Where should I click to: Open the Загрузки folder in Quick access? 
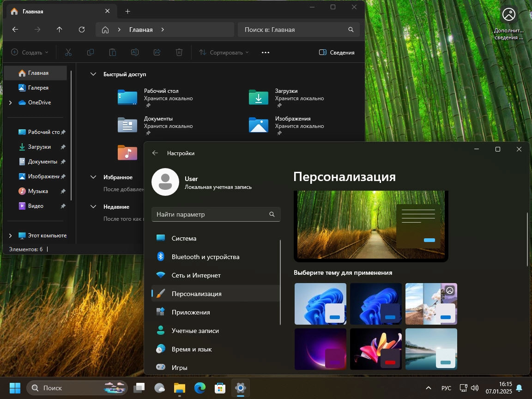259,97
